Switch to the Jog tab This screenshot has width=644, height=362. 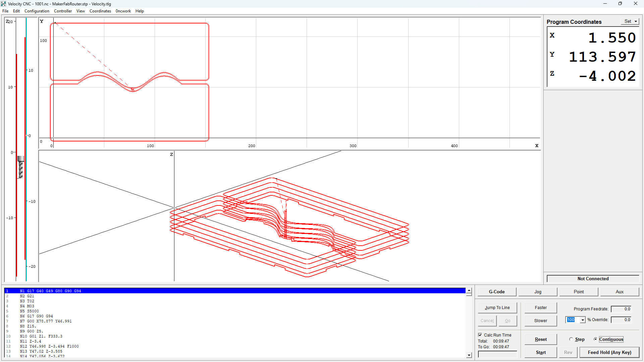[538, 292]
